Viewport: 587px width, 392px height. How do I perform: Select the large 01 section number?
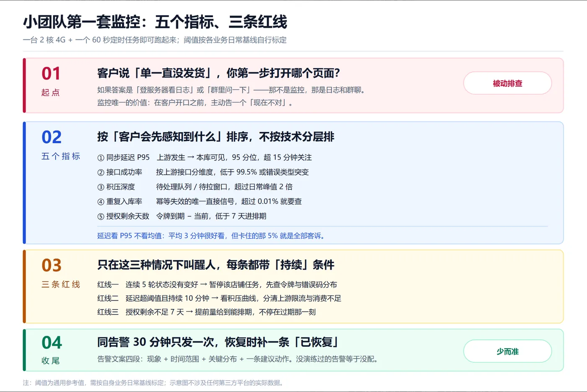click(x=51, y=74)
